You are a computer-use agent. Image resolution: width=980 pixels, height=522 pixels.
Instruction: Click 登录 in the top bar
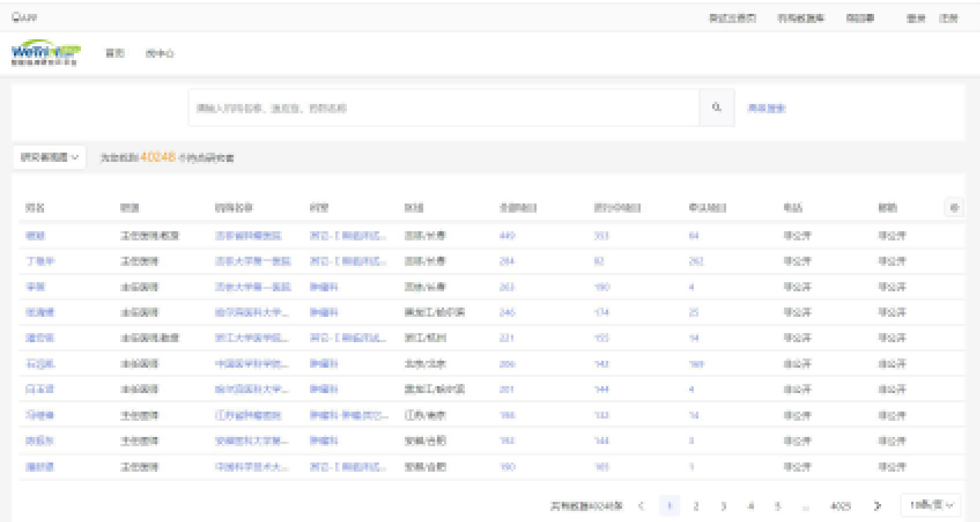916,18
